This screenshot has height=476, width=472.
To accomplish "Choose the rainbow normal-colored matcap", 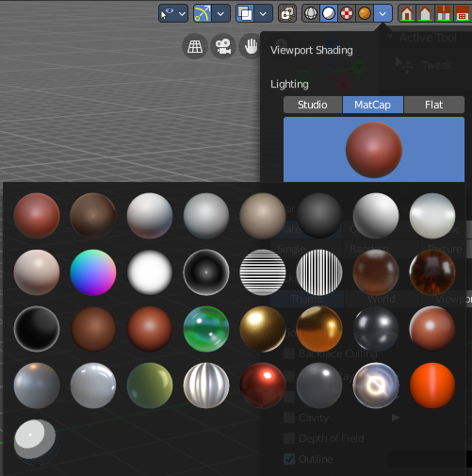I will coord(93,272).
